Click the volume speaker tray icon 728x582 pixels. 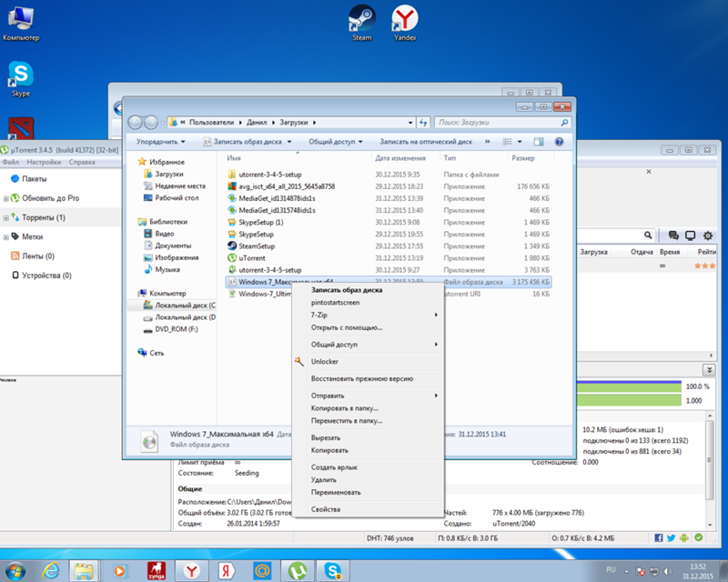667,571
